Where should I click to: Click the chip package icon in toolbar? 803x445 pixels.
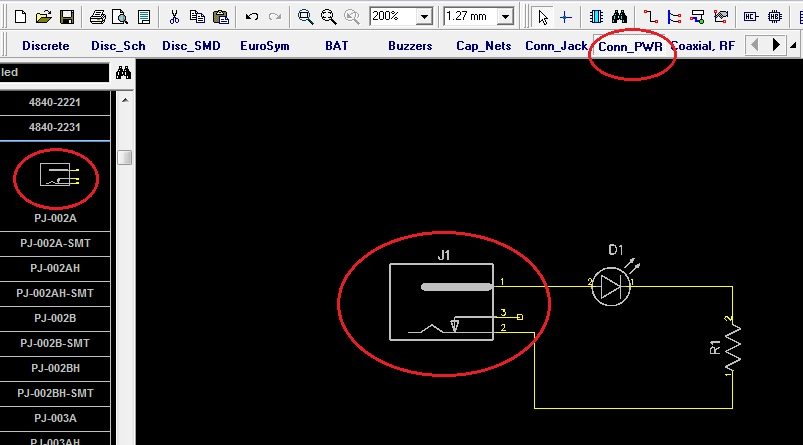pyautogui.click(x=775, y=17)
